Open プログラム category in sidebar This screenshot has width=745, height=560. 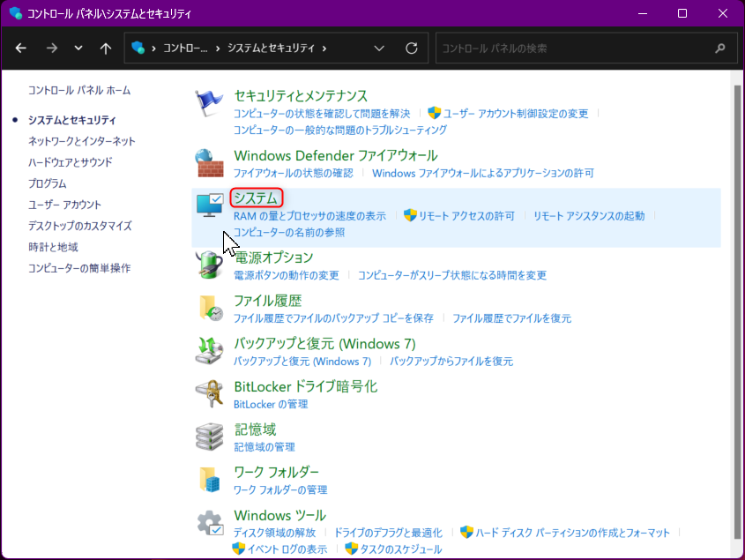click(47, 183)
